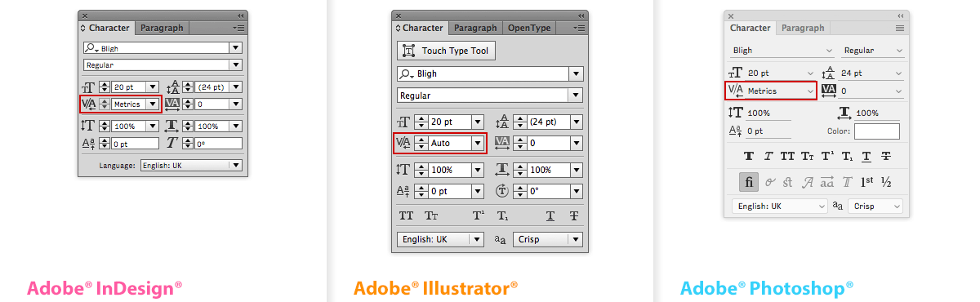980x302 pixels.
Task: Click the tracking VA stepper in InDesign
Action: click(x=187, y=104)
